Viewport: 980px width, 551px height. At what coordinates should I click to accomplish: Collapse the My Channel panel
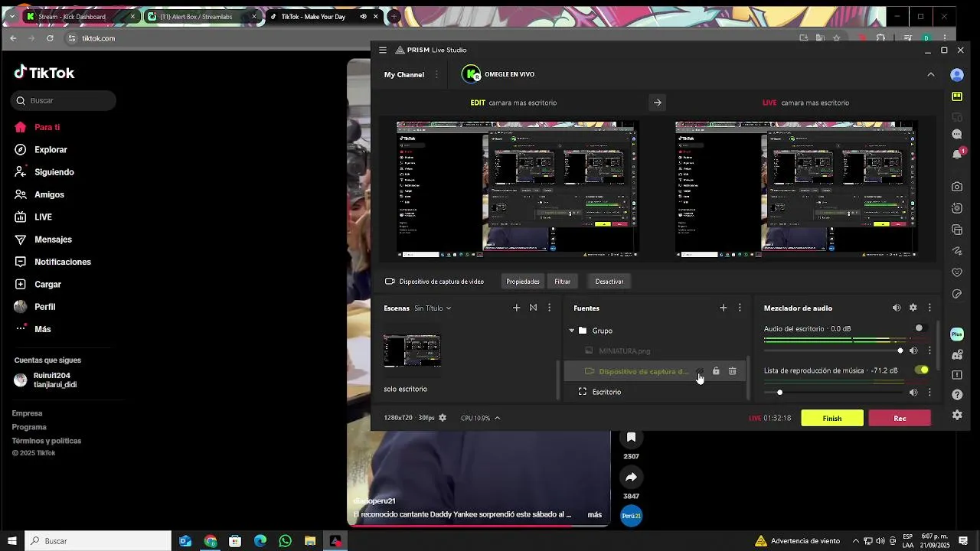[930, 74]
